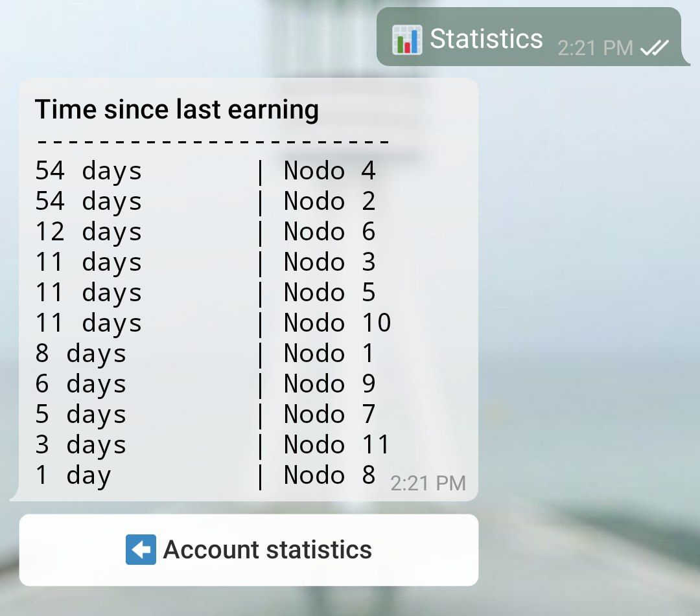700x616 pixels.
Task: Open the Account statistics button
Action: (249, 550)
